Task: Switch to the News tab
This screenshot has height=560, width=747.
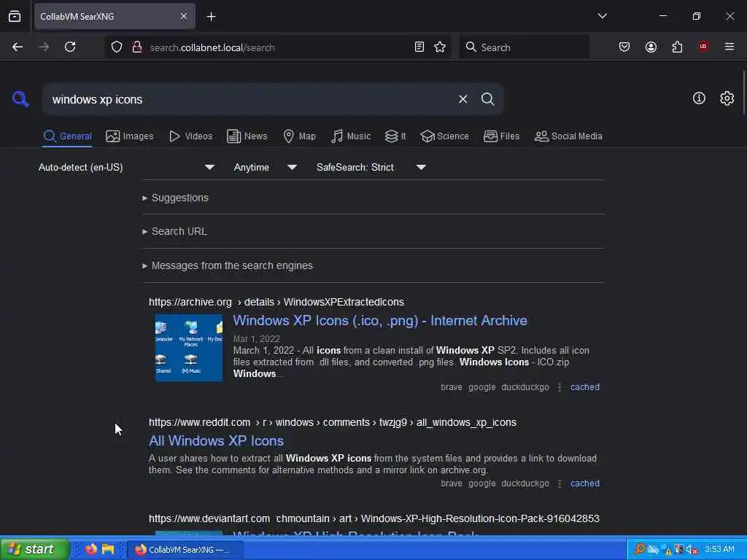Action: [x=247, y=136]
